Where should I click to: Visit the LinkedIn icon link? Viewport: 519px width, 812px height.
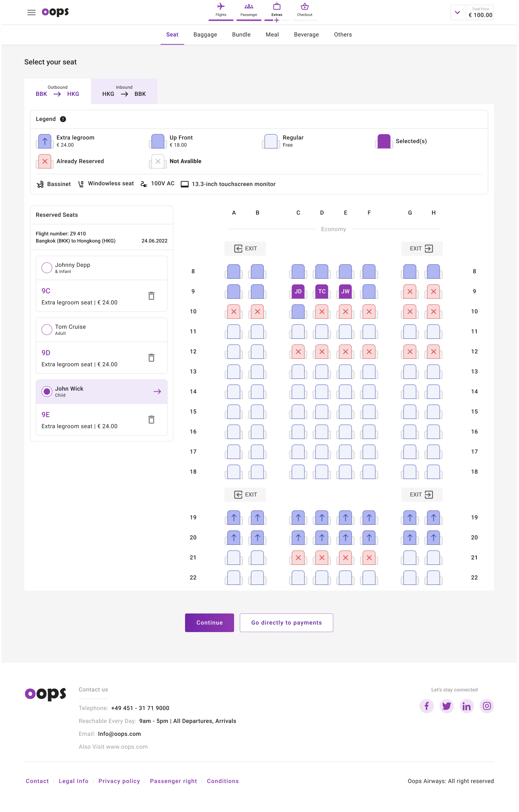(466, 706)
